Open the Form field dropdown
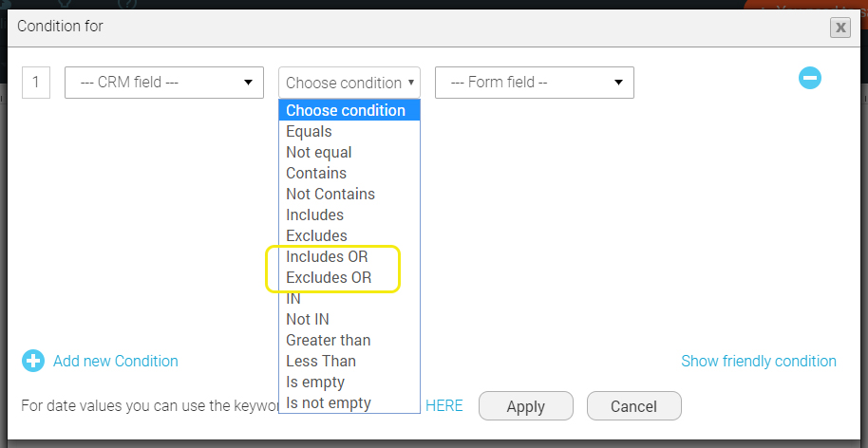The image size is (868, 448). click(x=535, y=83)
